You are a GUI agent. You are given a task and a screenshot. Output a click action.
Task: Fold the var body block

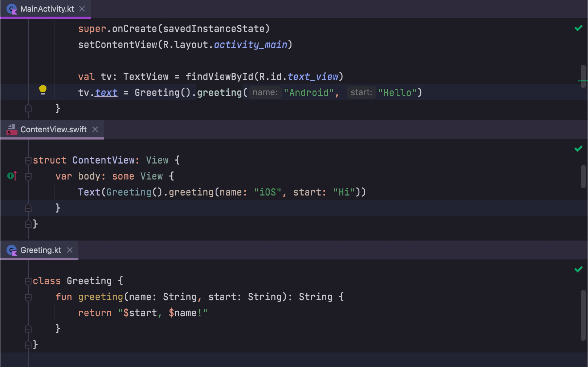28,177
